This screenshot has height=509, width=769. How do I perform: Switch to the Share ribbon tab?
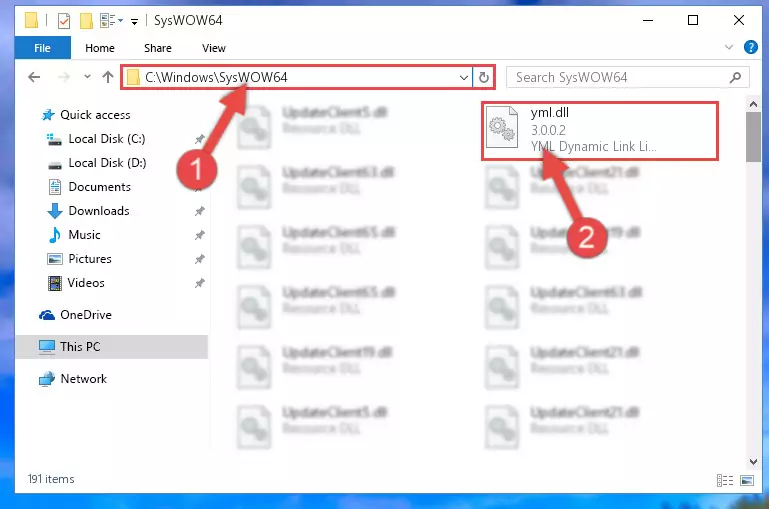tap(157, 48)
